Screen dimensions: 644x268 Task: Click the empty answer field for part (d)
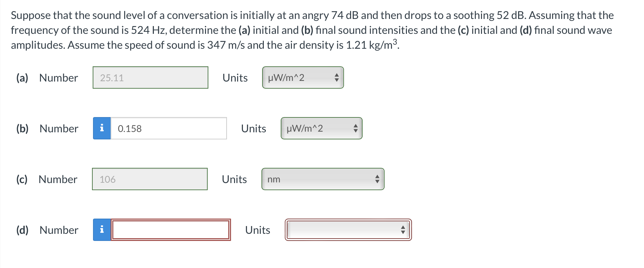click(171, 230)
